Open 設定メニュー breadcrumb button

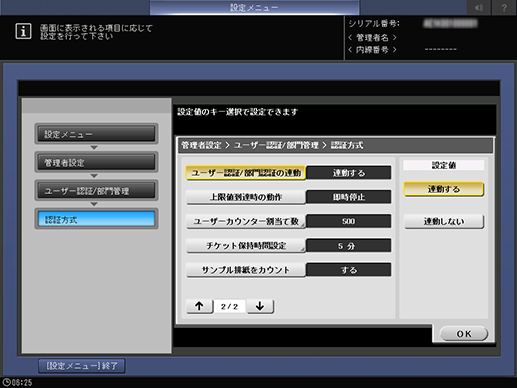[96, 134]
